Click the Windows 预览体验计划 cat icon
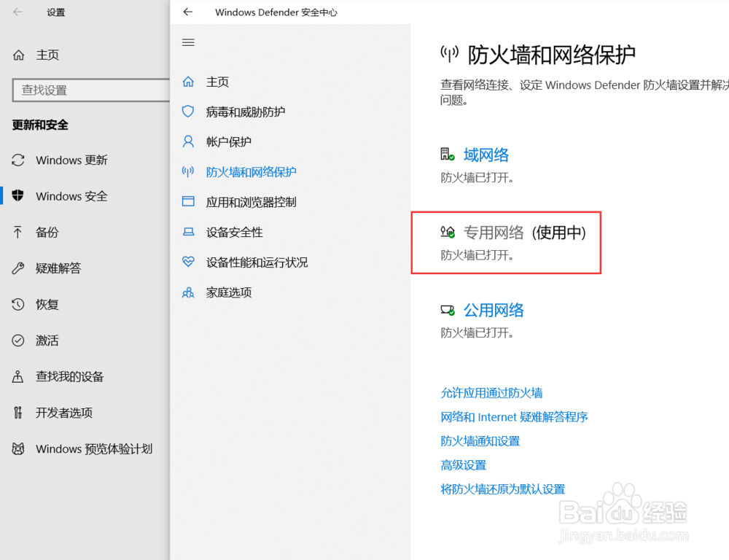The image size is (729, 560). click(18, 449)
